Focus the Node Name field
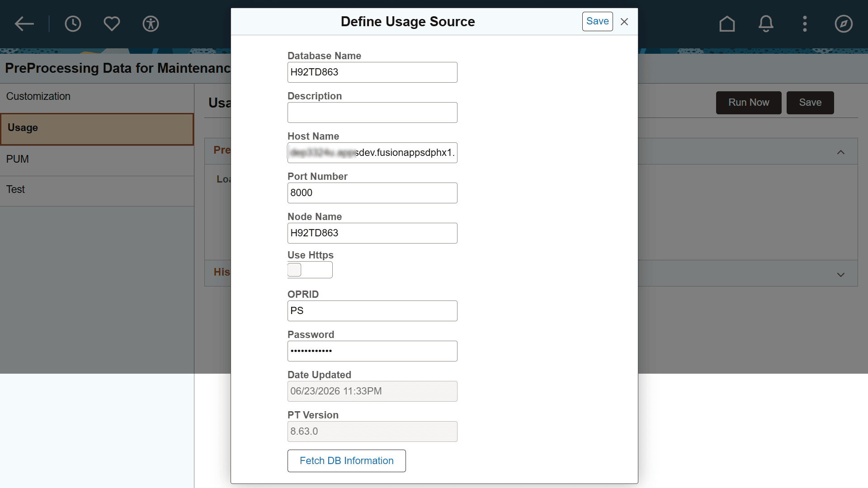The height and width of the screenshot is (488, 868). pos(372,233)
